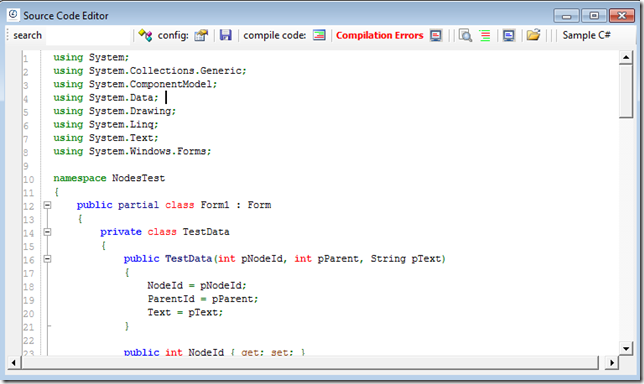
Task: Click the Sample C# button
Action: (x=586, y=35)
